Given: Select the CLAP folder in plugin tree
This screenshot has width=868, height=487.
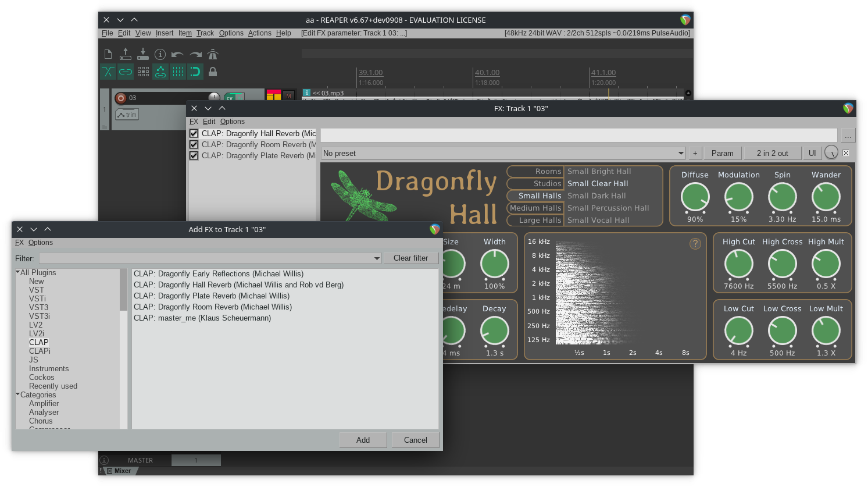Looking at the screenshot, I should pos(38,342).
